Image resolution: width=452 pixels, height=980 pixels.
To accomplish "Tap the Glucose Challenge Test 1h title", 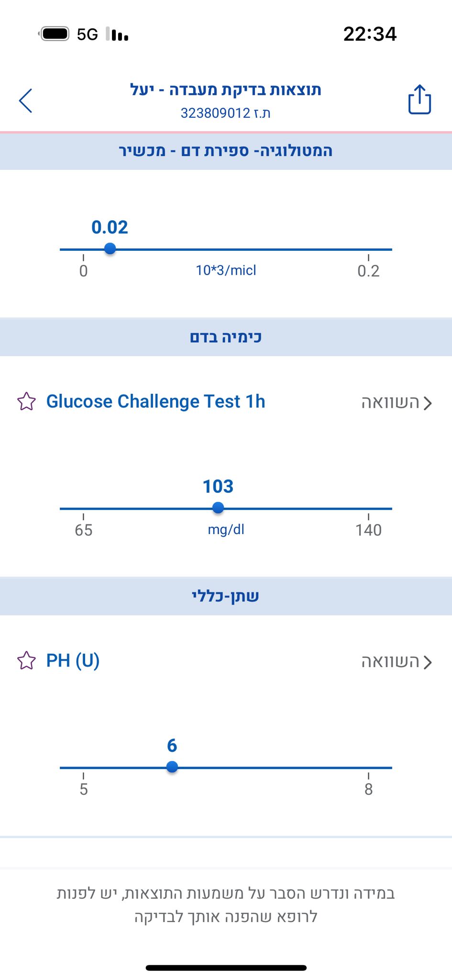I will (x=155, y=401).
